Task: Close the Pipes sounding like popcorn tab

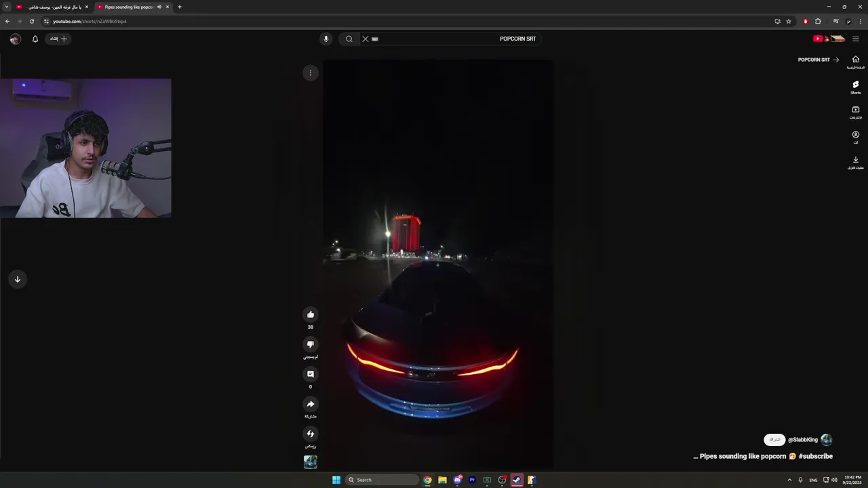Action: point(167,7)
